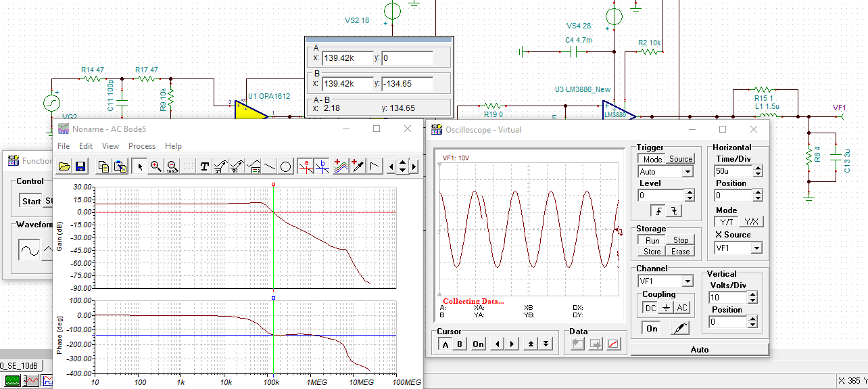
Task: Increase Time/Div spinner value
Action: [x=757, y=169]
